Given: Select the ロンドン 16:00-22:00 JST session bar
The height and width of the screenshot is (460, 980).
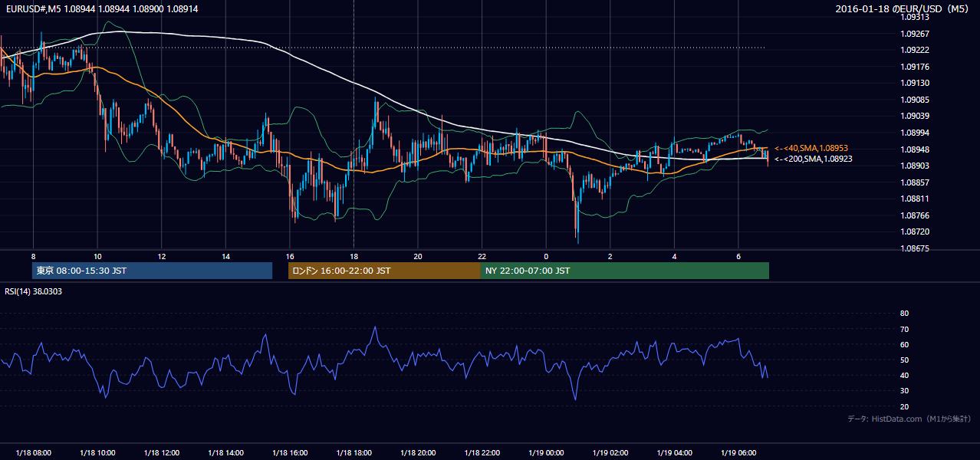Looking at the screenshot, I should pyautogui.click(x=384, y=271).
